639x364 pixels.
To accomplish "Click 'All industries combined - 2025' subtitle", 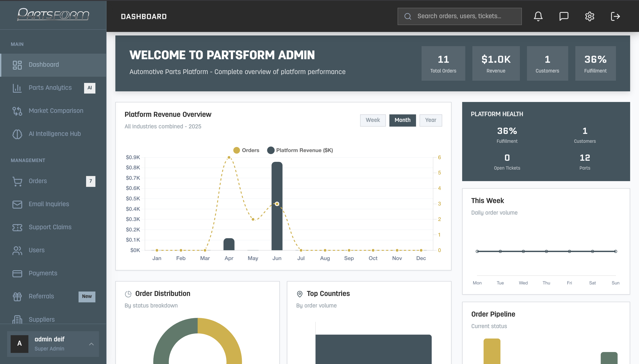I will [x=163, y=127].
